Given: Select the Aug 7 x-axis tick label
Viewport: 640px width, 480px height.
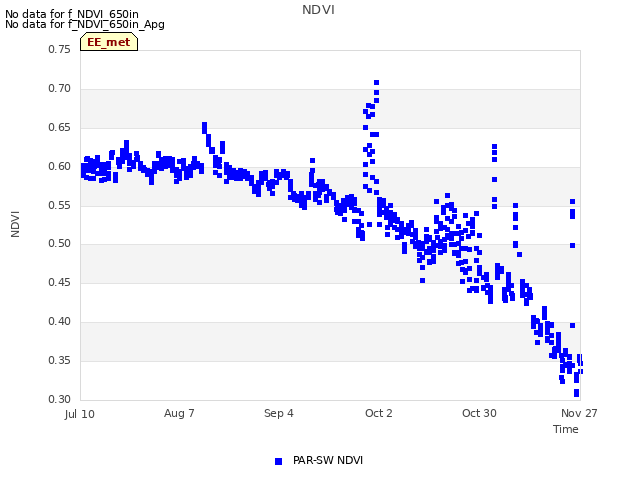Looking at the screenshot, I should [179, 413].
